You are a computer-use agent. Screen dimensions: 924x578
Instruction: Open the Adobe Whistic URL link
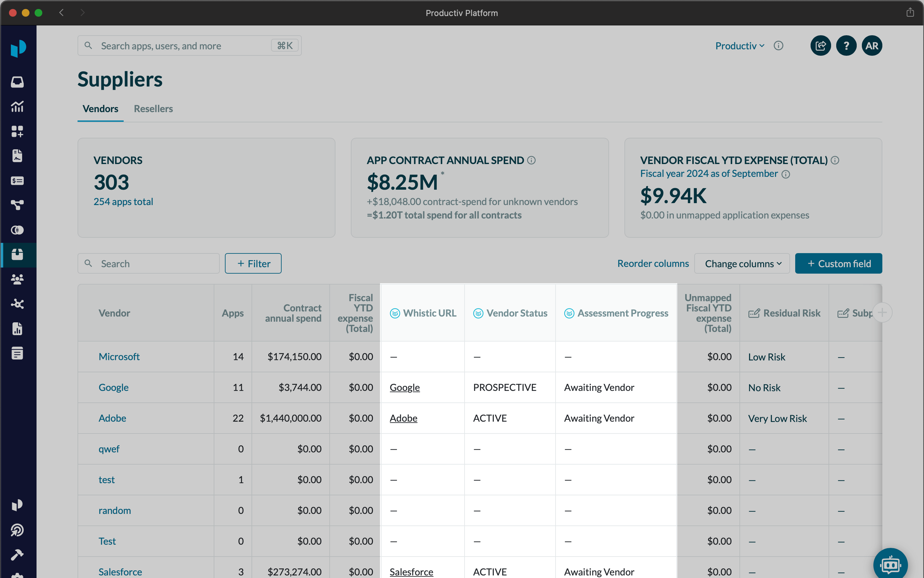[403, 418]
